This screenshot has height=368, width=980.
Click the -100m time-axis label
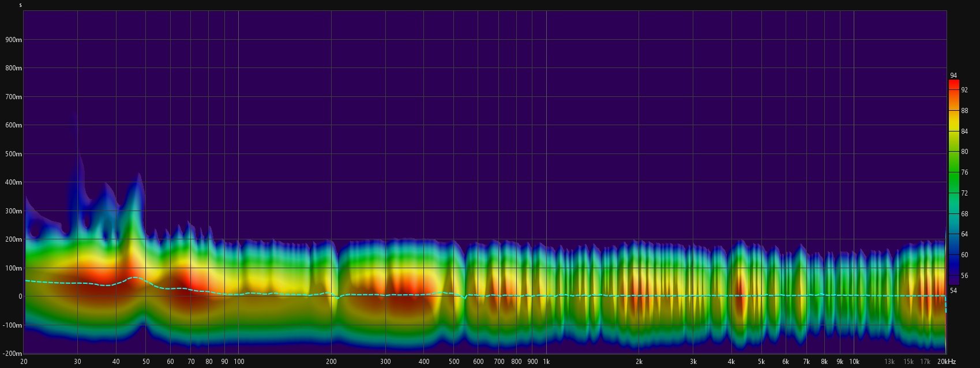(x=13, y=325)
